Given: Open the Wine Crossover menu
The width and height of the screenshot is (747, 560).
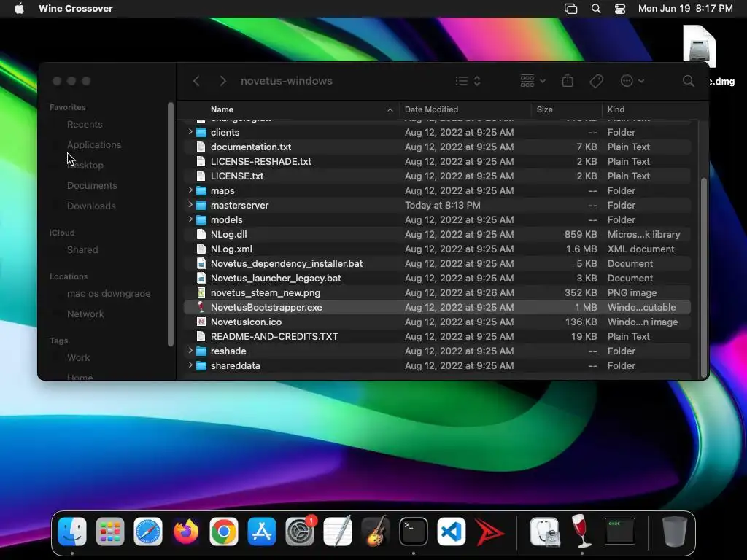Looking at the screenshot, I should 76,9.
